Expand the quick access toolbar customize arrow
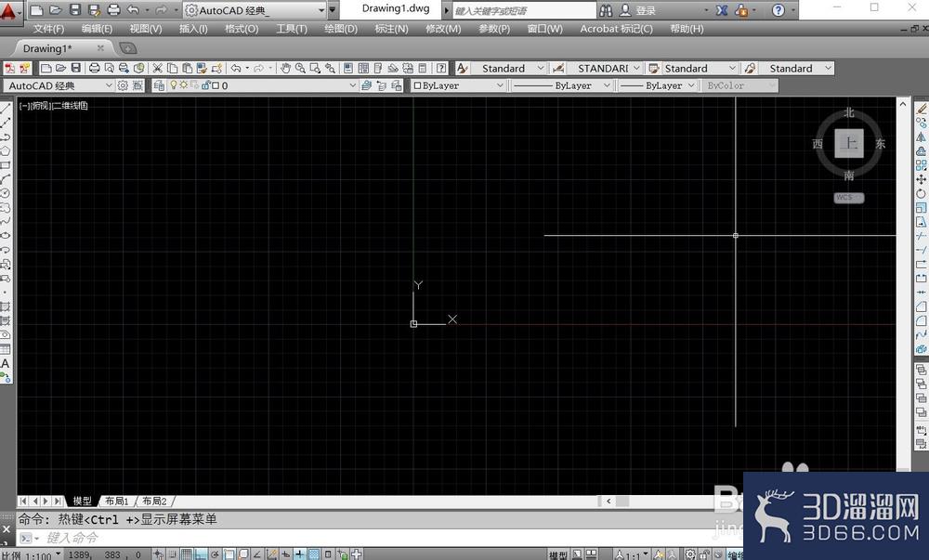The width and height of the screenshot is (929, 560). coord(333,10)
